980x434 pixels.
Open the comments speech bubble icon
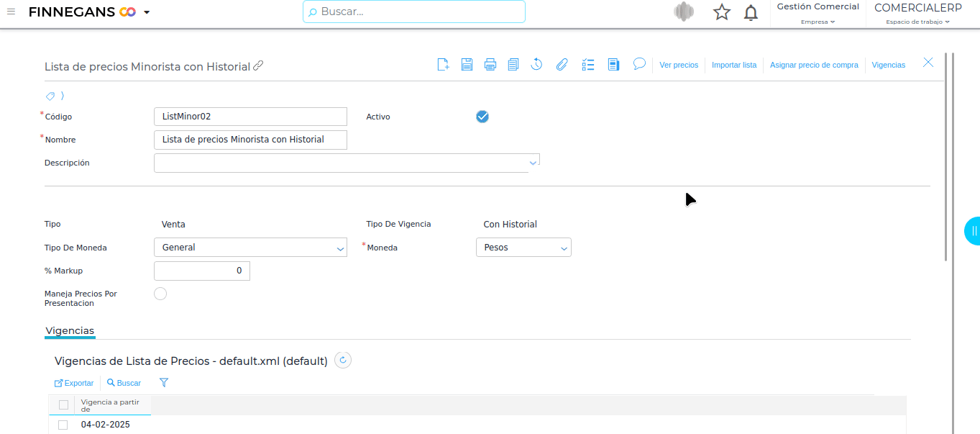639,64
